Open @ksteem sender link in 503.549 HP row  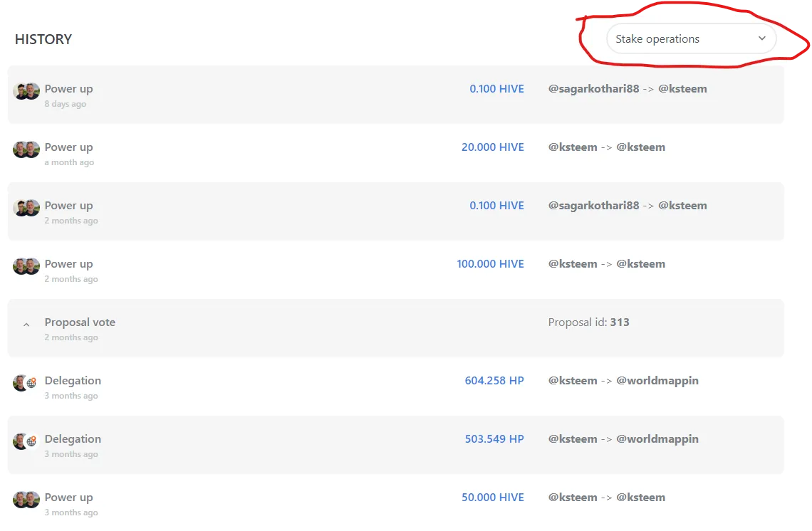pyautogui.click(x=573, y=439)
